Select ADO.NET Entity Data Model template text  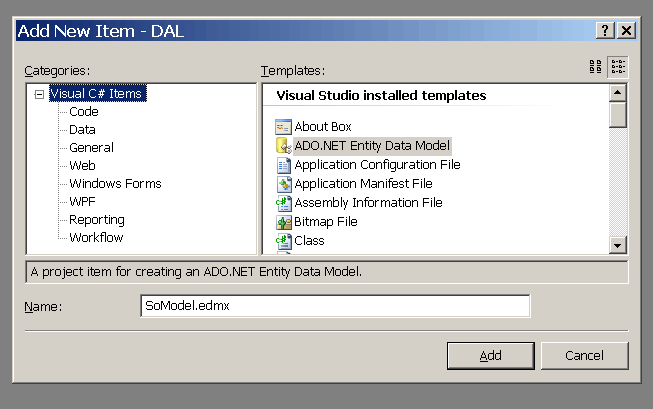[x=372, y=146]
